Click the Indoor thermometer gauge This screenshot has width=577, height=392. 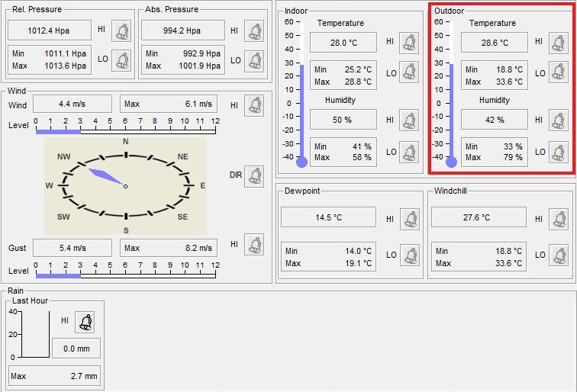click(301, 93)
